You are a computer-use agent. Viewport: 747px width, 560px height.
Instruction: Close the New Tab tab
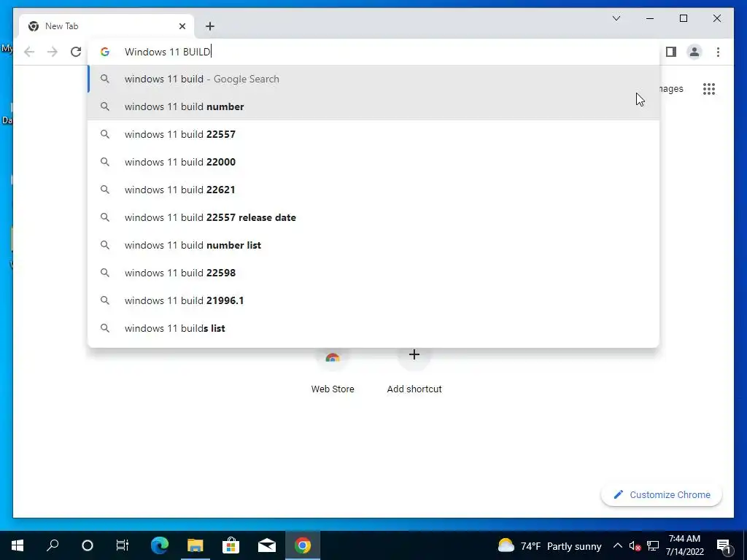(182, 26)
